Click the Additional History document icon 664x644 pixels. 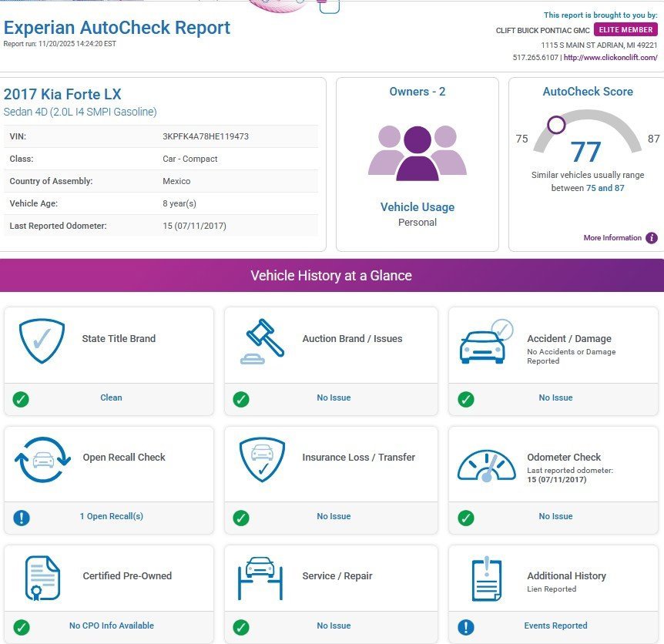coord(486,579)
